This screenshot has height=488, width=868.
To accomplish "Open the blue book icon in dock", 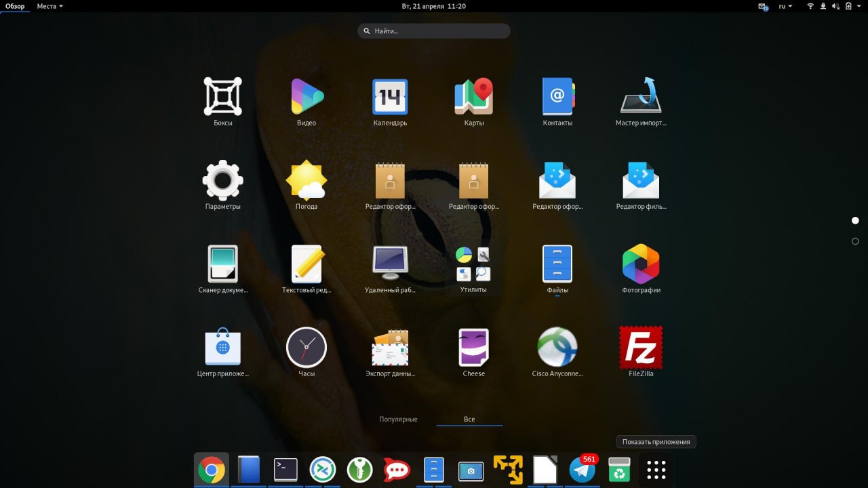I will pos(249,470).
